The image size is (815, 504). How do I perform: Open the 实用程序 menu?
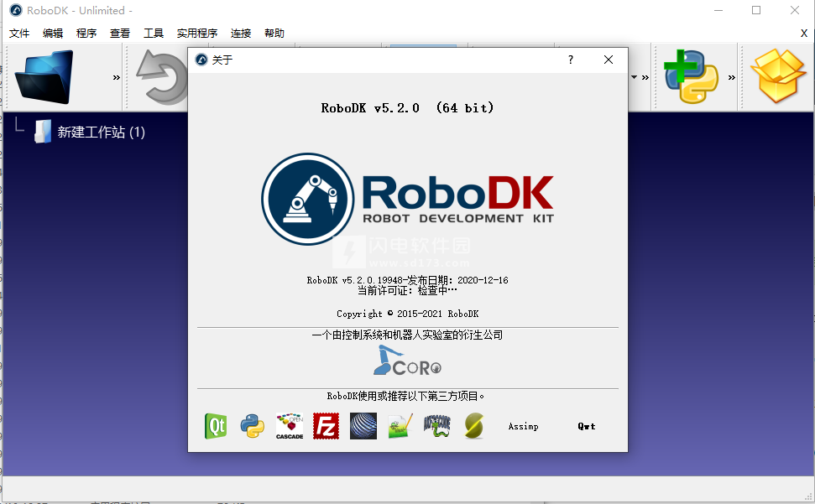click(197, 34)
